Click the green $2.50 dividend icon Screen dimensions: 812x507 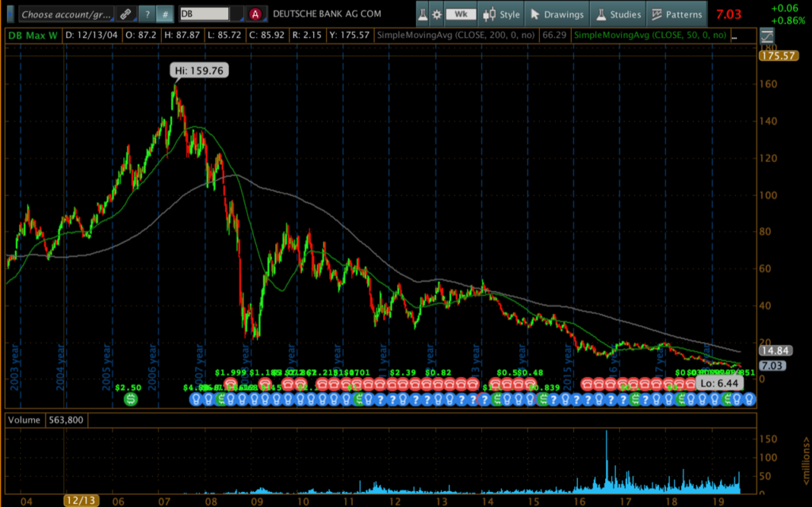click(x=131, y=398)
